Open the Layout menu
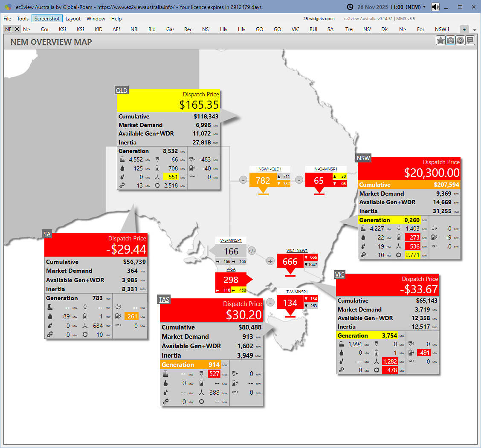 pos(73,19)
